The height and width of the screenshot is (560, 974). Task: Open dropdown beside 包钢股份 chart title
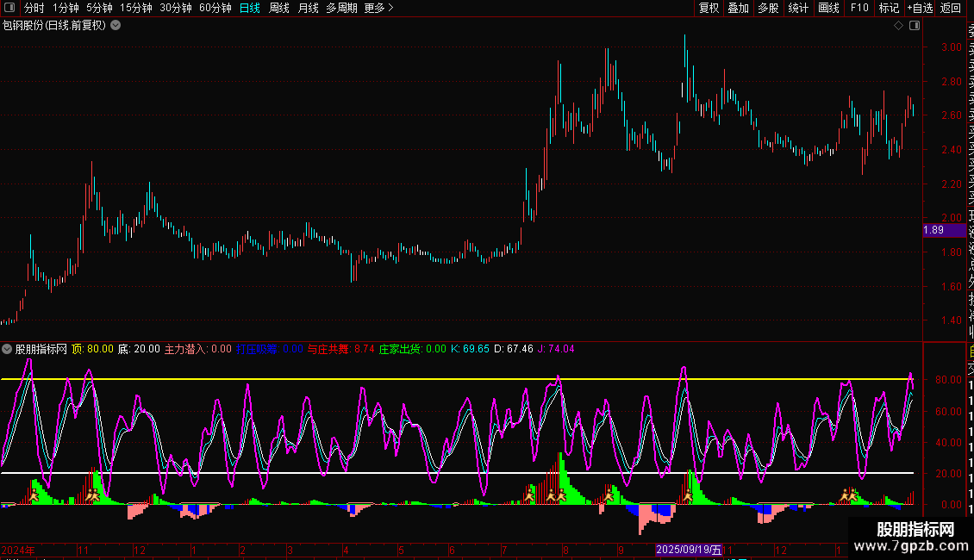click(116, 26)
